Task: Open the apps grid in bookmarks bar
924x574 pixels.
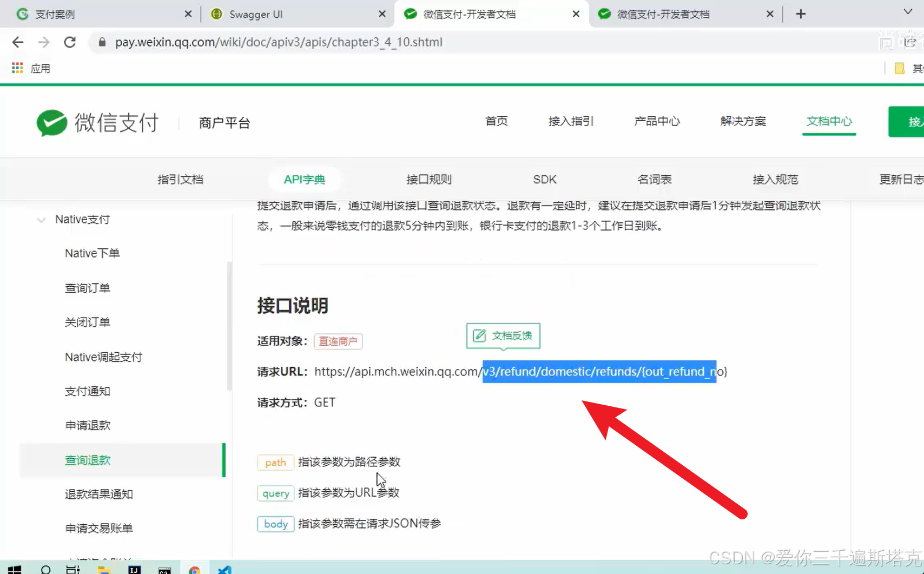Action: (x=17, y=68)
